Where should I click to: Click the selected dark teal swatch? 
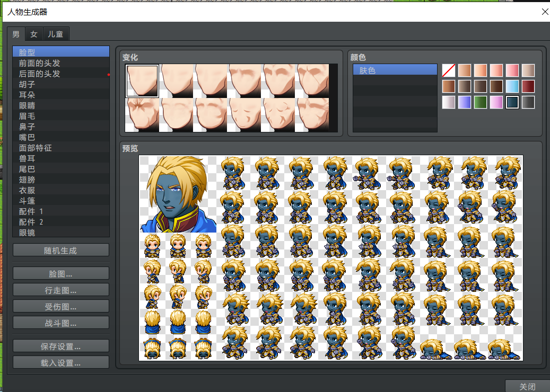click(x=512, y=102)
